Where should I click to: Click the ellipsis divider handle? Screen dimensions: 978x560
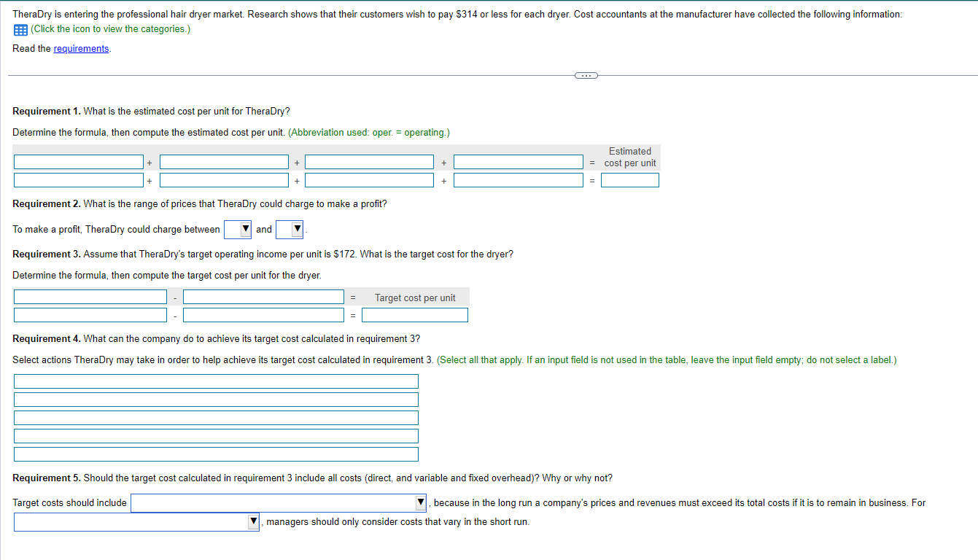pos(586,75)
